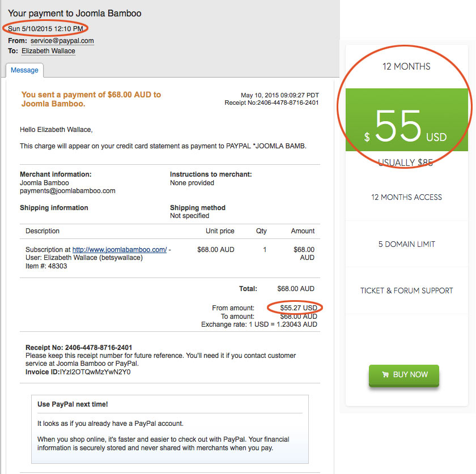Click the timestamp 'May 10, 2015 09:09:27 PDT'
The image size is (476, 474).
(279, 95)
